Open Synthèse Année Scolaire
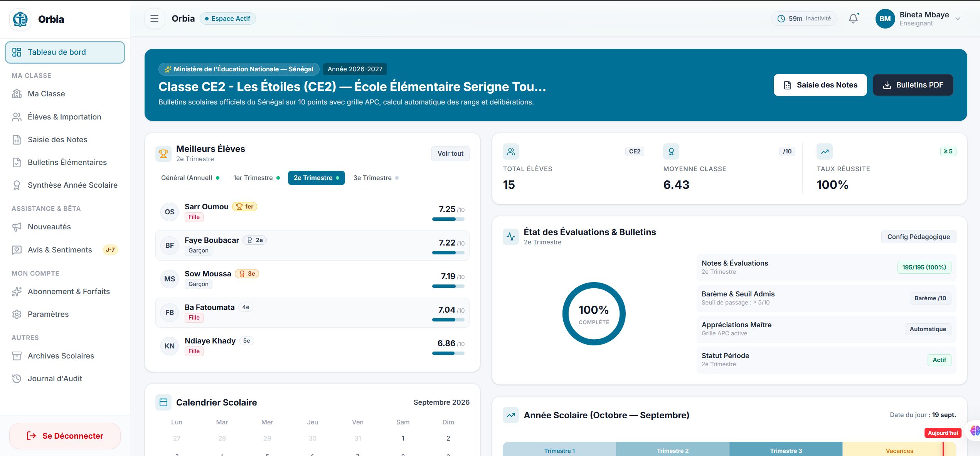The height and width of the screenshot is (456, 980). [x=65, y=185]
